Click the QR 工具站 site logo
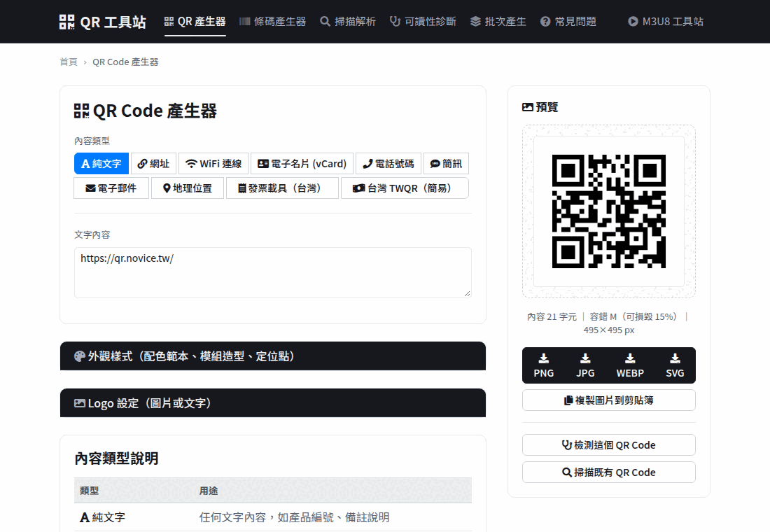 pos(103,22)
